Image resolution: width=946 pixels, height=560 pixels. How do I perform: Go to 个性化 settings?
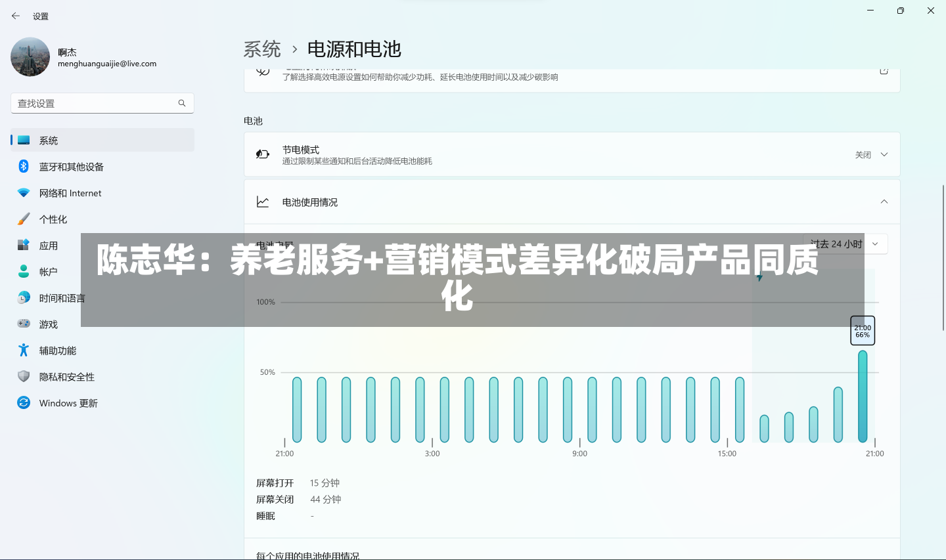click(102, 219)
